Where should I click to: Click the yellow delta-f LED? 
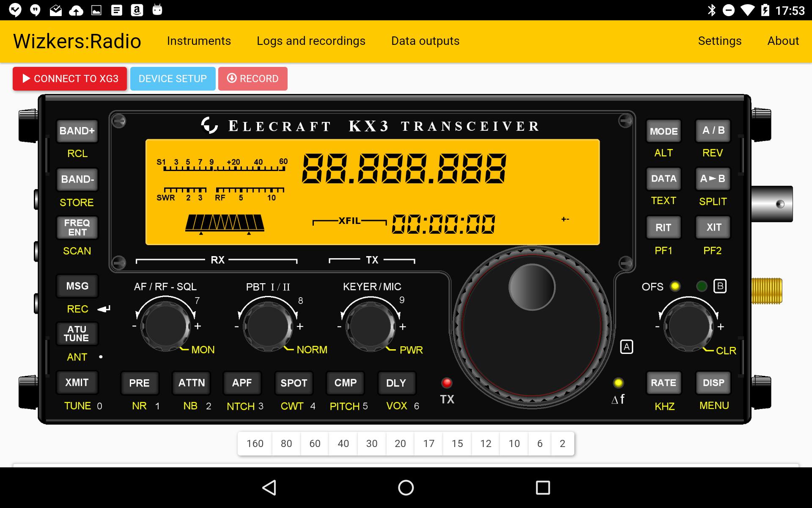pyautogui.click(x=618, y=383)
